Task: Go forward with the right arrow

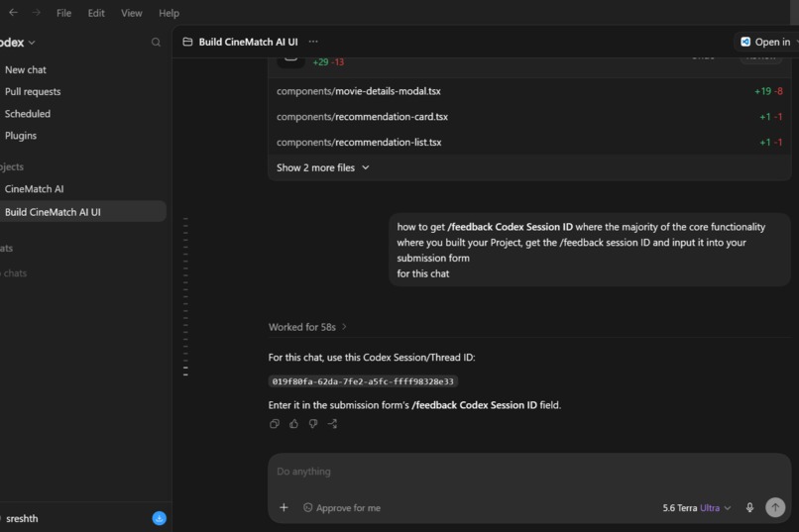Action: tap(36, 13)
